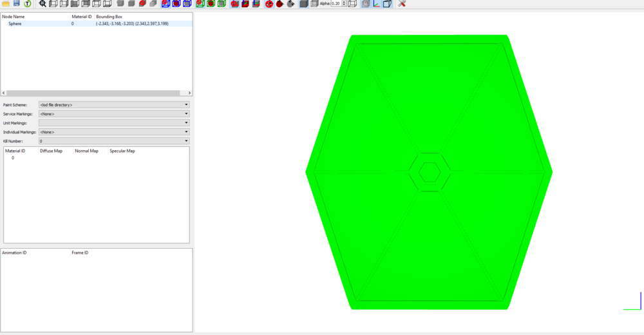This screenshot has width=644, height=335.
Task: Adjust the Alpha value with the spinner arrows
Action: coord(344,4)
